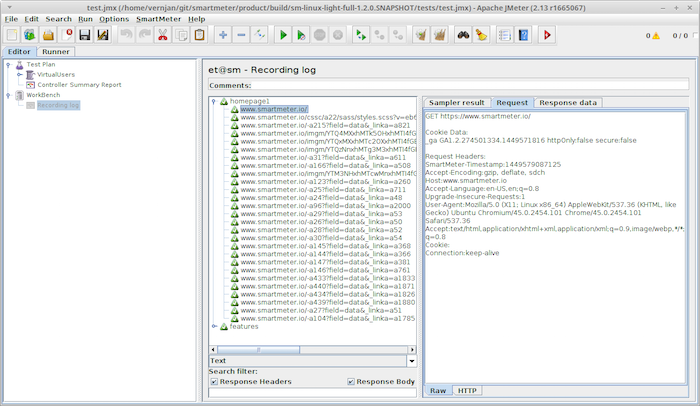
Task: Select the Request tab
Action: pos(512,103)
